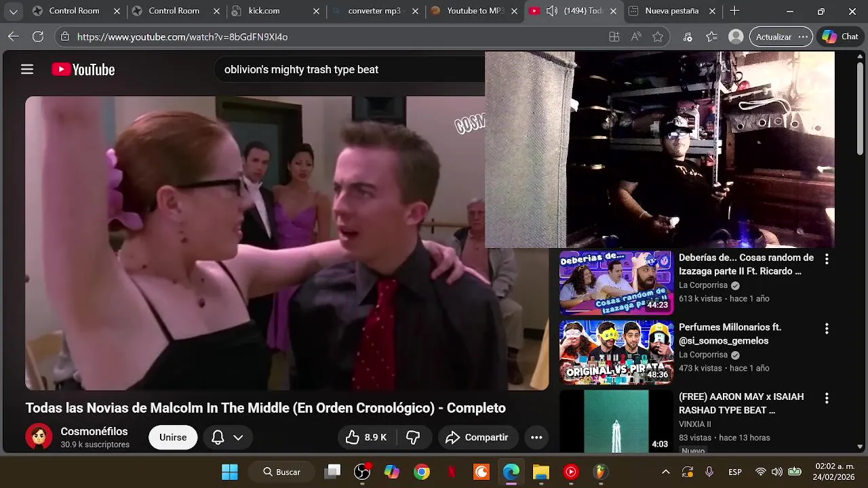
Task: Open Deberías de... Cosas random video title
Action: point(746,264)
